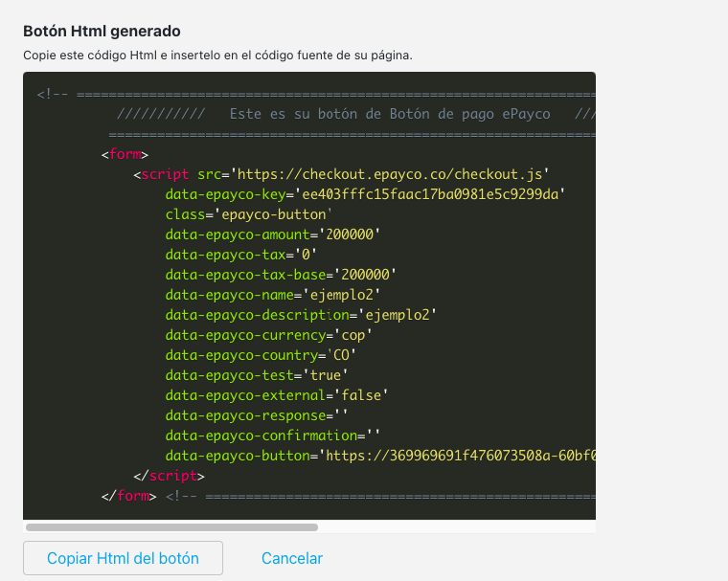Click the data-epayco-currency='cop' line

[x=268, y=335]
